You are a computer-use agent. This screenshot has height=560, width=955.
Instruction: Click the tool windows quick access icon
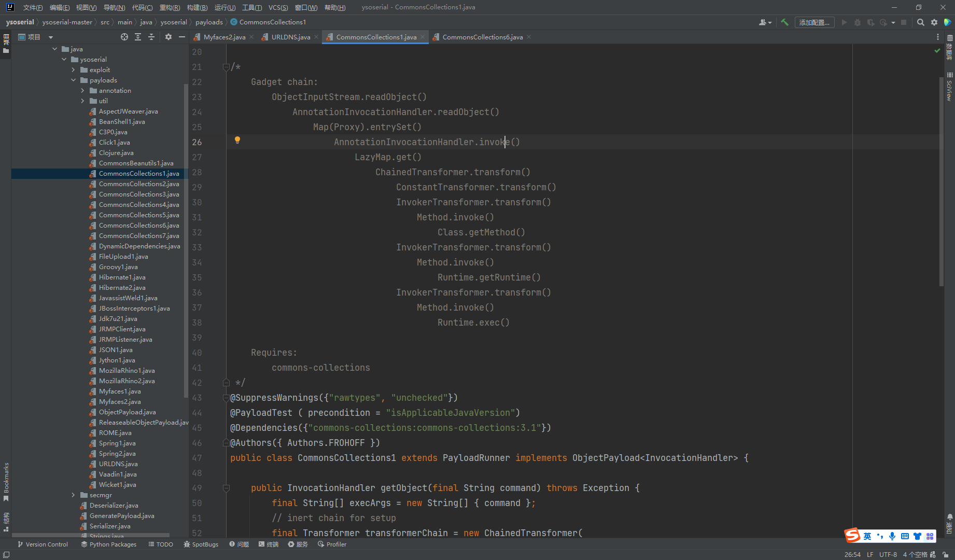tap(6, 555)
